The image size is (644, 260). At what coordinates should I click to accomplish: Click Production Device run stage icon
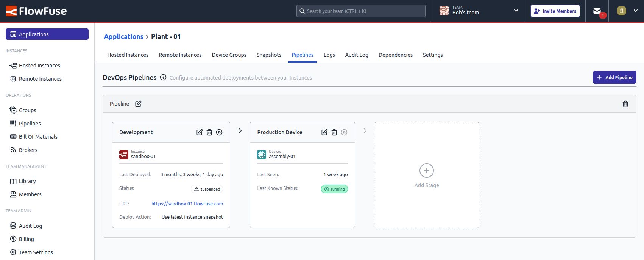click(x=344, y=132)
